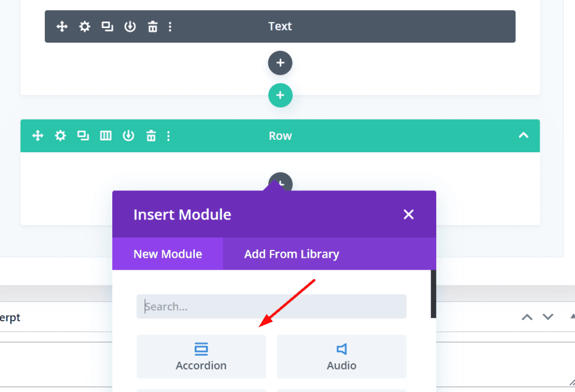Click the Text module title bar label
The height and width of the screenshot is (392, 575).
[x=280, y=26]
